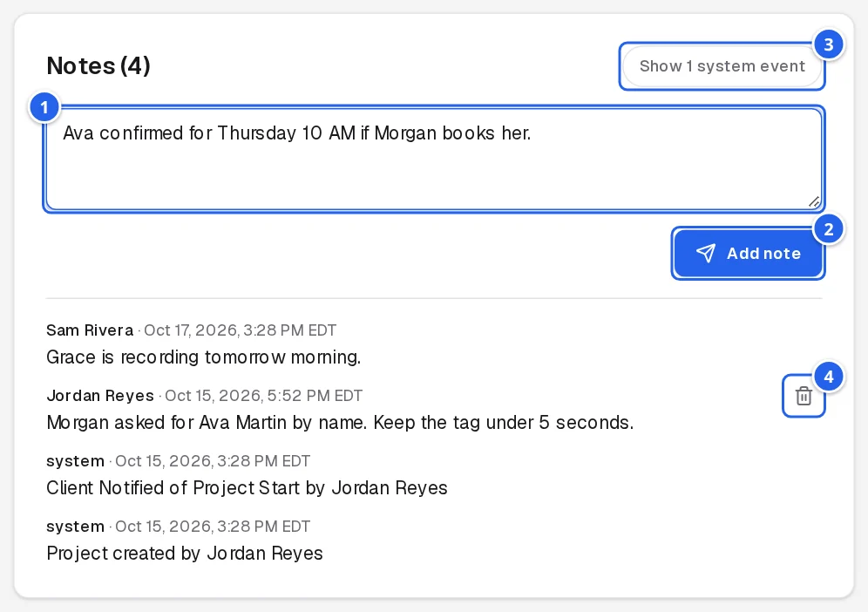
Task: Click timestamp "Oct 17, 2026, 3:28 PM EDT"
Action: [x=241, y=330]
